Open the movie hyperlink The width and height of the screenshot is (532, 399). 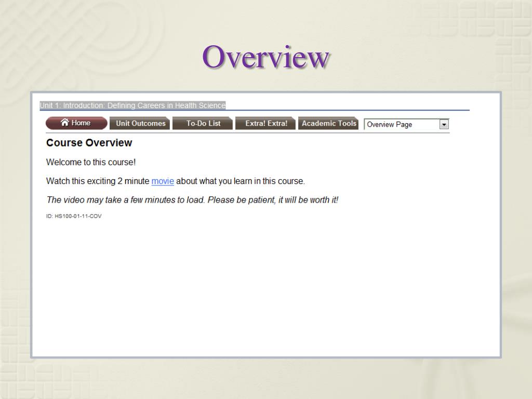coord(163,181)
